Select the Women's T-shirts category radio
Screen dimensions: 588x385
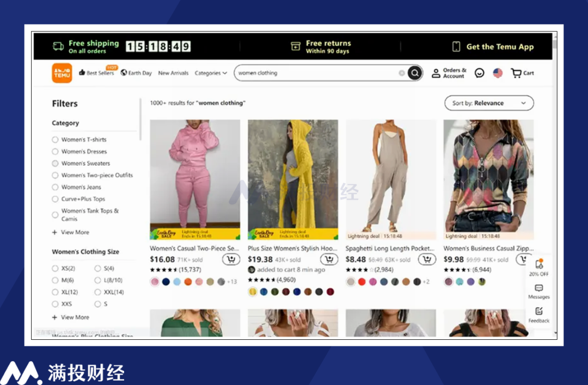tap(55, 139)
